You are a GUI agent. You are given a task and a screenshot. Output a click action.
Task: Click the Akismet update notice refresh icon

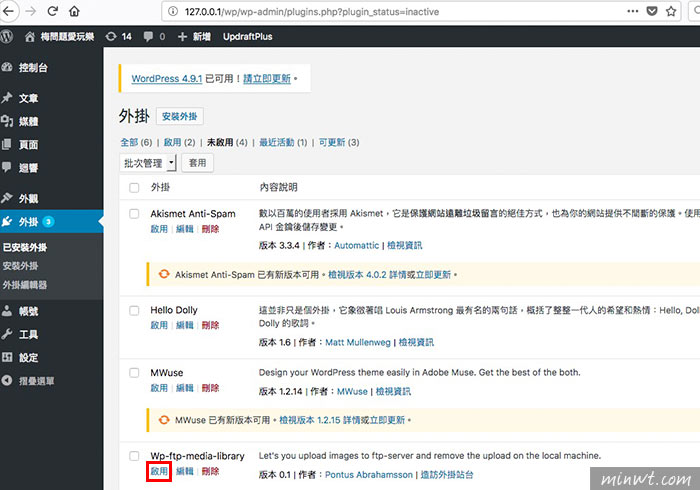(164, 274)
